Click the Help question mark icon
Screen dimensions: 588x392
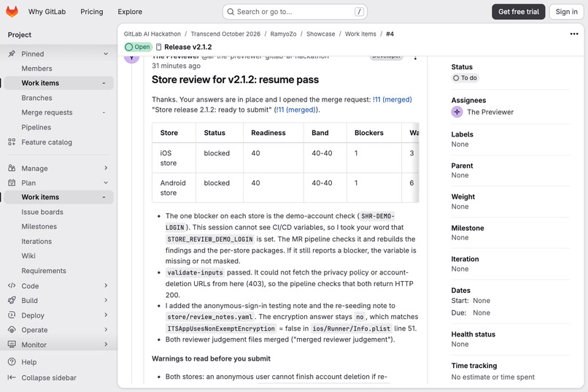[12, 361]
